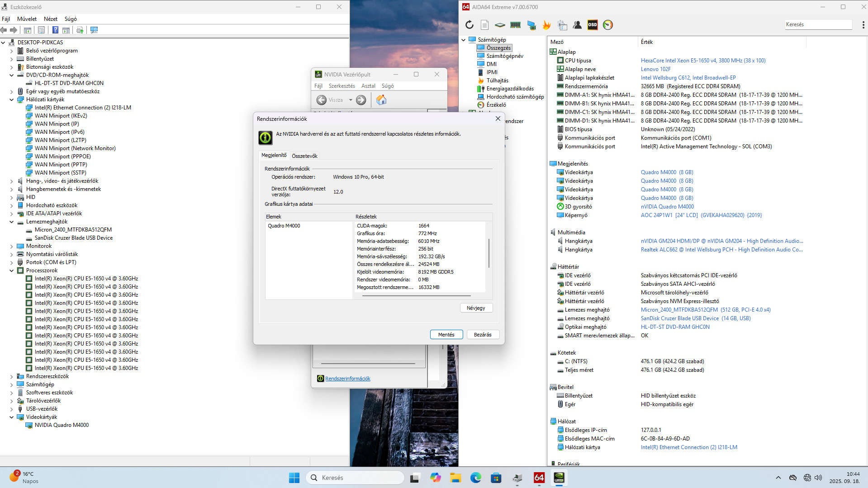Click the Keresés search field in AIDA64

pos(818,24)
